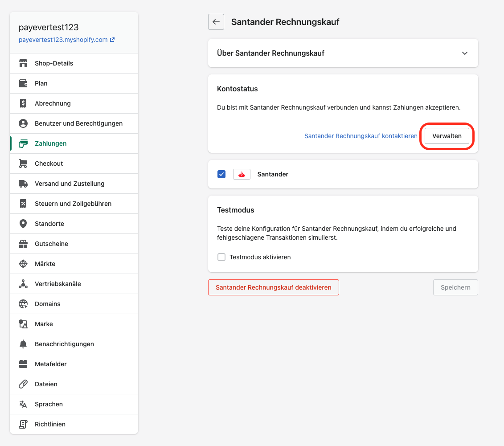Click the Plan wallet icon
The width and height of the screenshot is (504, 446).
[x=23, y=83]
